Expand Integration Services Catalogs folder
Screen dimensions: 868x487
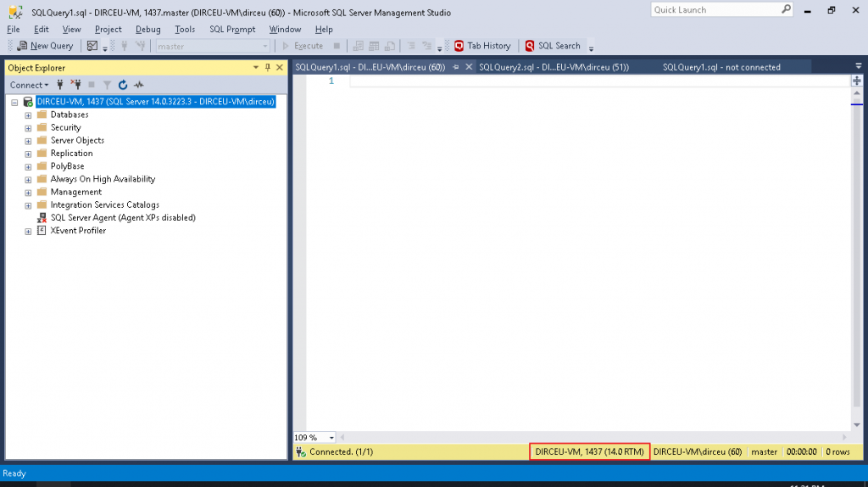(28, 205)
